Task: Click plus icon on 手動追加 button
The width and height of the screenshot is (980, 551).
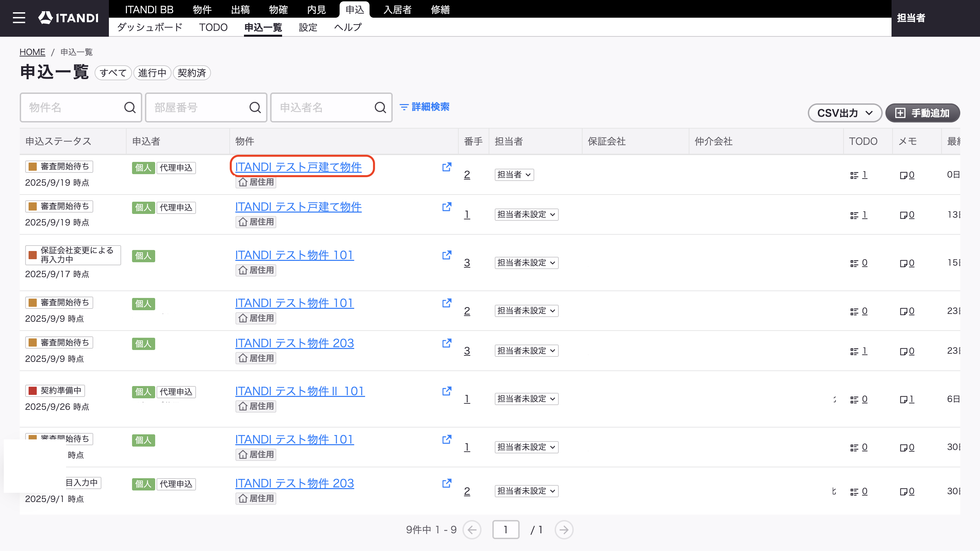Action: (900, 113)
